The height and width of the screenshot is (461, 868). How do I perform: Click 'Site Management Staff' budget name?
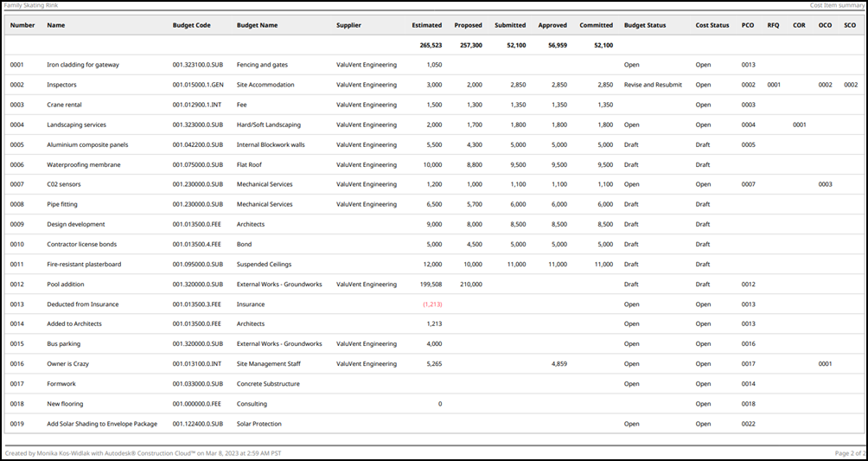coord(269,363)
